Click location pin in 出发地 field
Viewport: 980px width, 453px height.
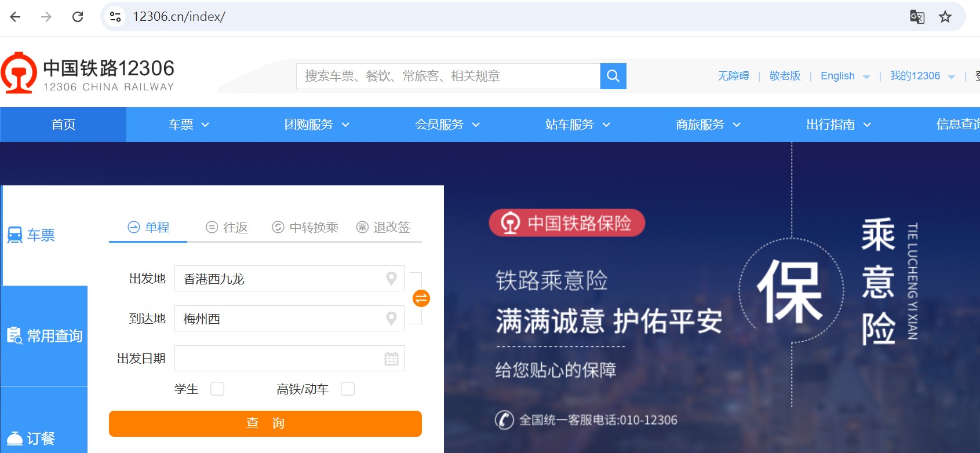[x=391, y=279]
